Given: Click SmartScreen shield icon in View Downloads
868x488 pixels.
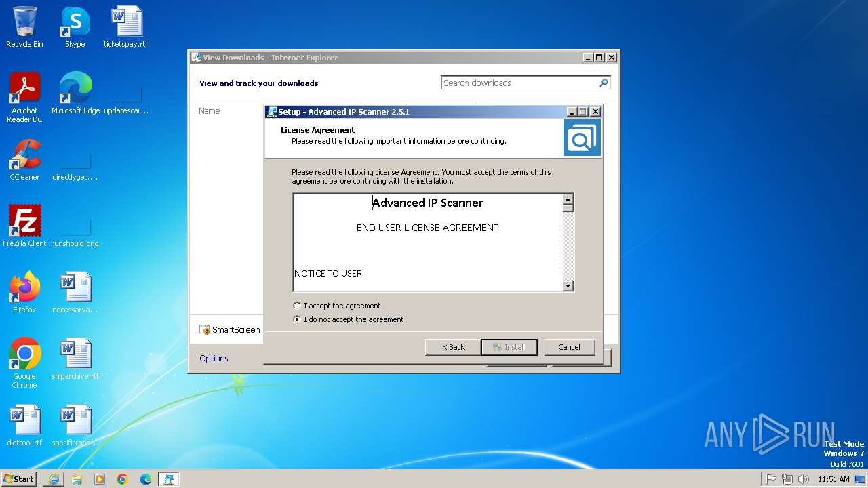Looking at the screenshot, I should point(205,330).
